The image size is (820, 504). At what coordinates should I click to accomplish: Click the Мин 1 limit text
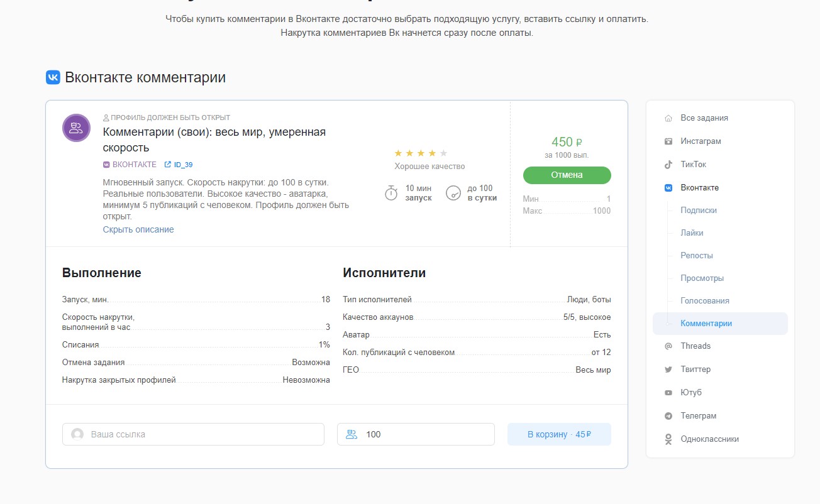coord(567,199)
